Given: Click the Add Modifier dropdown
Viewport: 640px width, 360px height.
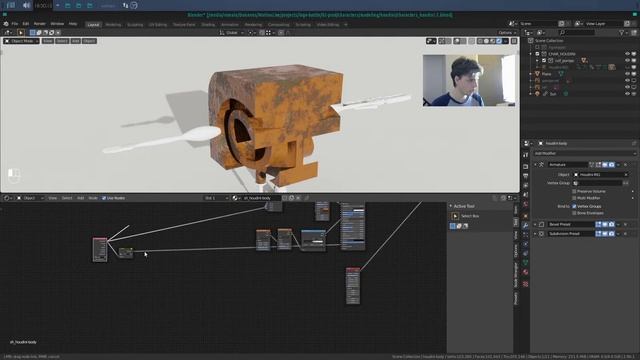Looking at the screenshot, I should (x=585, y=153).
